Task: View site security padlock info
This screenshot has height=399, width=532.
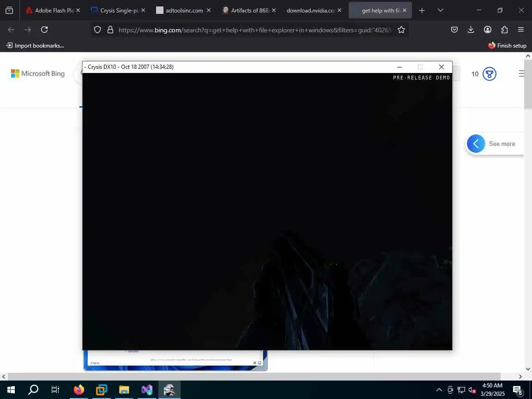Action: [110, 30]
